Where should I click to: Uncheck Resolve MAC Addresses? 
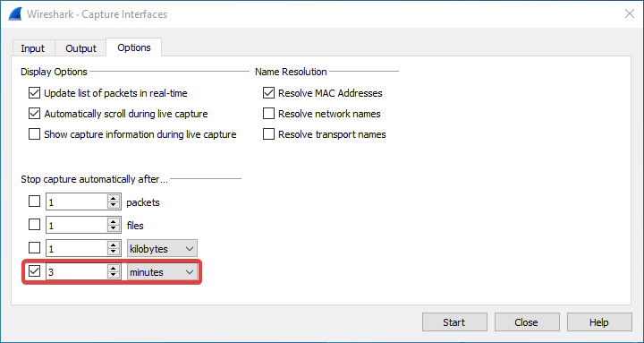pyautogui.click(x=268, y=93)
